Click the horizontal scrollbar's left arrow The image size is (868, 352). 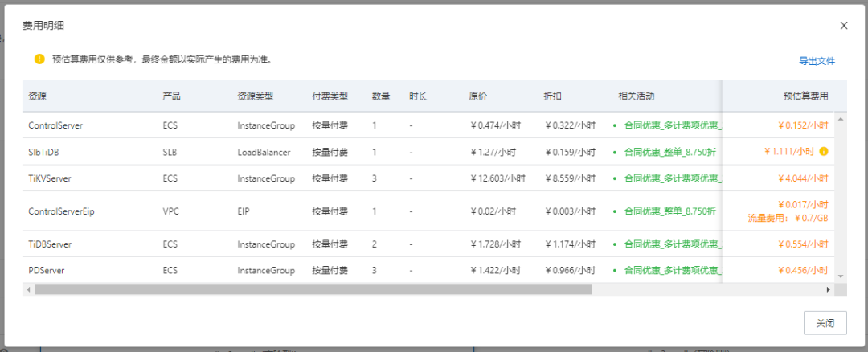point(29,289)
